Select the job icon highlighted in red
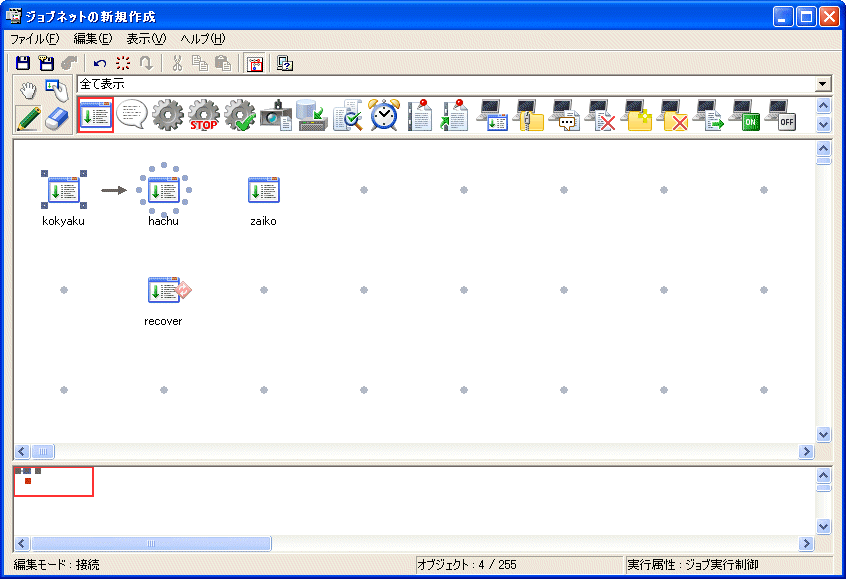This screenshot has height=579, width=846. pyautogui.click(x=96, y=115)
